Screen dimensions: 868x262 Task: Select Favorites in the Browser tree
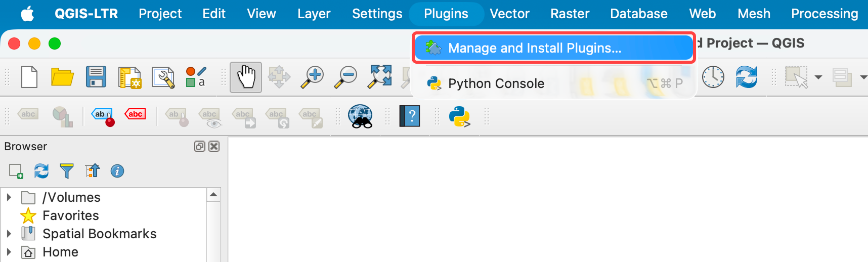pos(71,215)
